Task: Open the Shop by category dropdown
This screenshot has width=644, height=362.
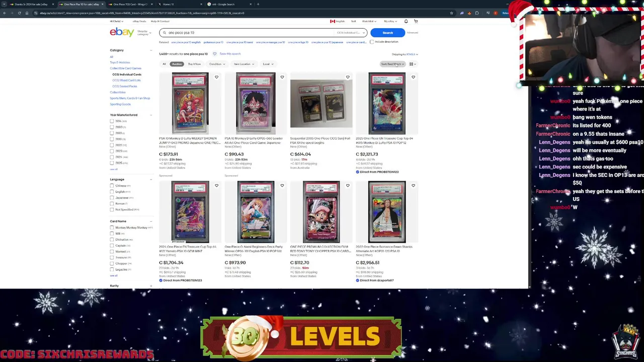Action: [144, 33]
